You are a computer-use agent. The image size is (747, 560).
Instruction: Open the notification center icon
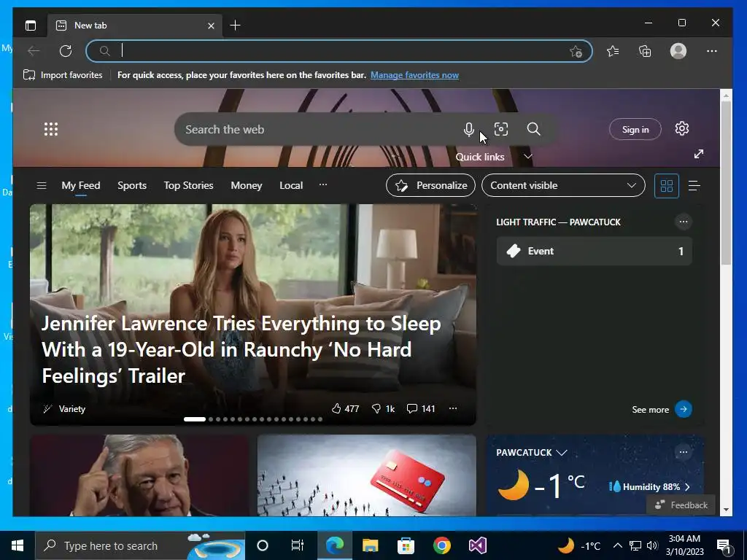pyautogui.click(x=724, y=546)
